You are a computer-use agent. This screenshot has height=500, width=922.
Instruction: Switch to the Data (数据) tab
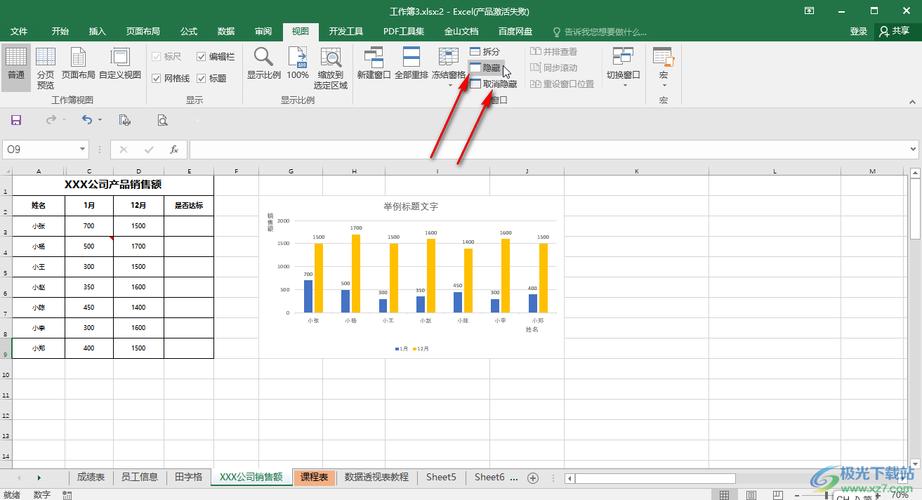(x=226, y=31)
